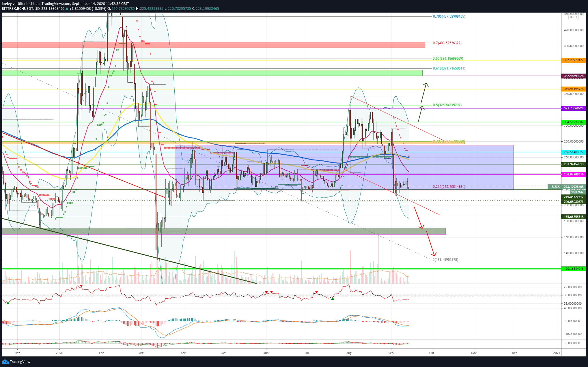Click the TradingView logo in bottom corner
588x367 pixels.
[16, 362]
